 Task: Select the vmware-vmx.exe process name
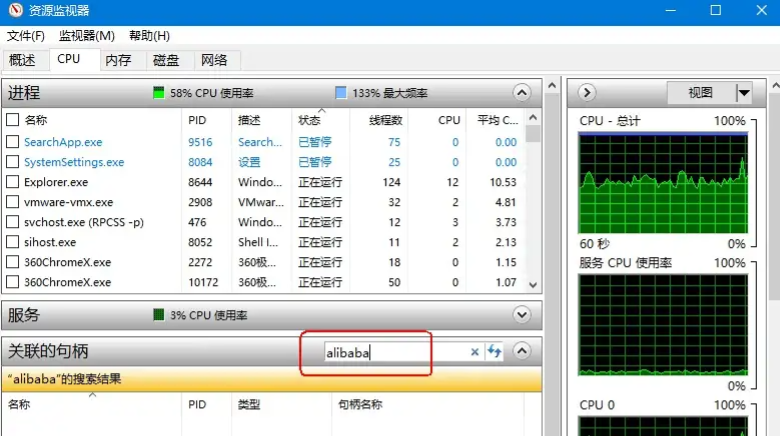pos(69,202)
